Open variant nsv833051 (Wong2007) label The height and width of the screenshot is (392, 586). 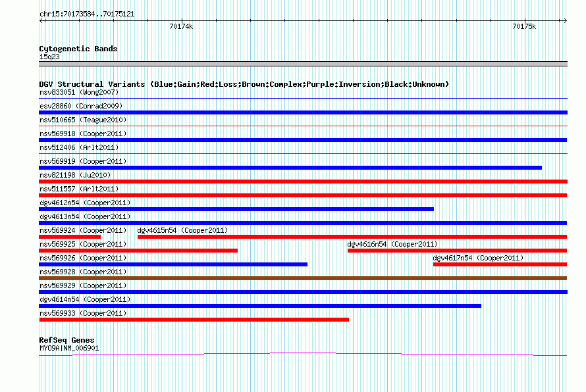pyautogui.click(x=79, y=92)
